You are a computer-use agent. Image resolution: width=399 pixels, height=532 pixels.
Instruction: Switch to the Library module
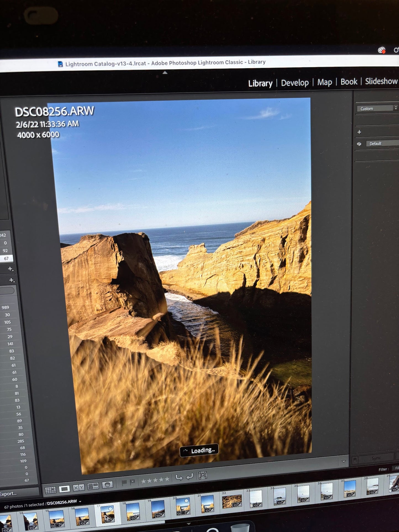[260, 83]
